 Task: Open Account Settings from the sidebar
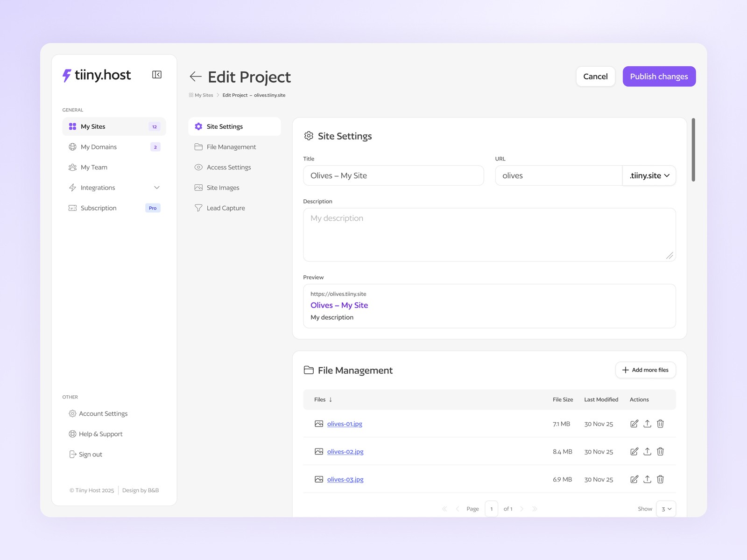point(103,413)
